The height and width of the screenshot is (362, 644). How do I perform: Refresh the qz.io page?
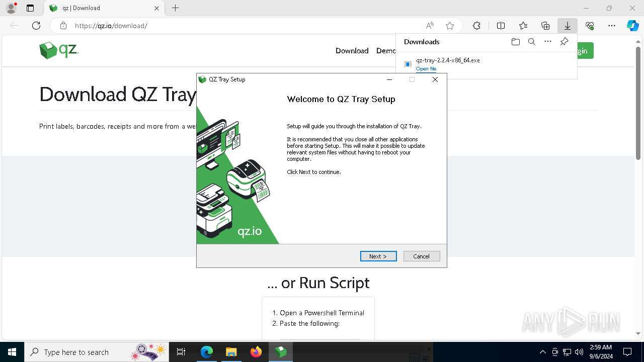pyautogui.click(x=36, y=26)
